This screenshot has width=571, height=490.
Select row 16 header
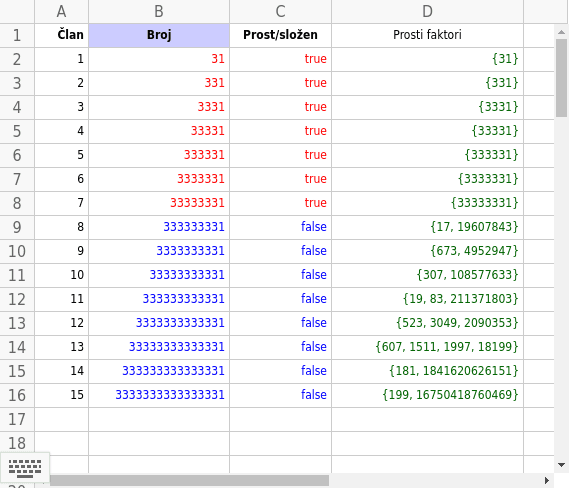pyautogui.click(x=17, y=396)
